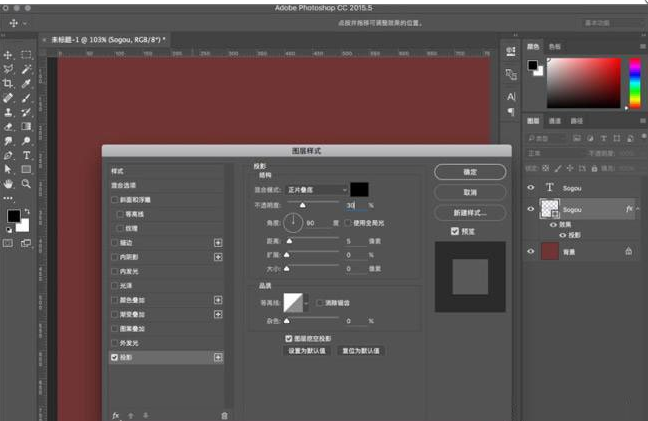The width and height of the screenshot is (648, 421).
Task: Collapse the Sogou layer effects arrow
Action: click(x=639, y=209)
